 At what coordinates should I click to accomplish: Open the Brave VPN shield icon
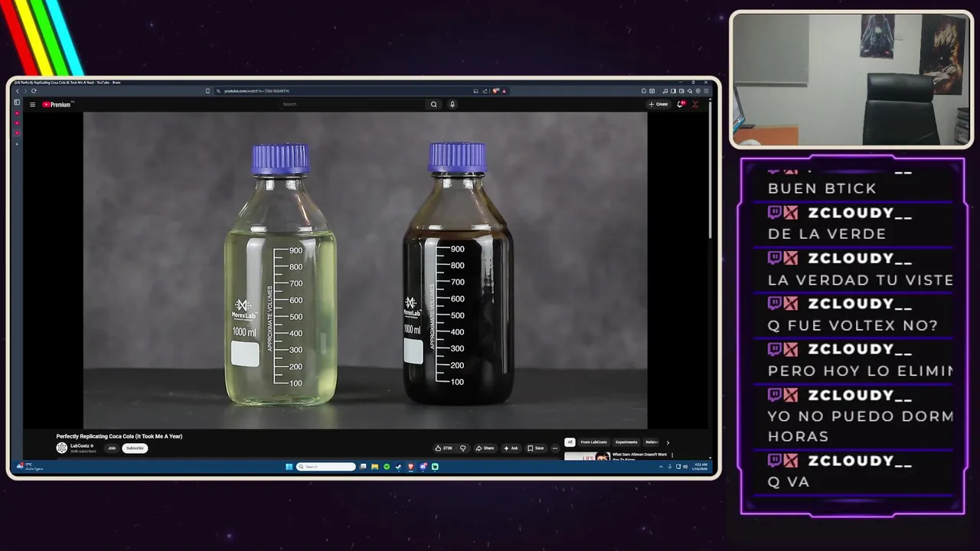tap(697, 91)
